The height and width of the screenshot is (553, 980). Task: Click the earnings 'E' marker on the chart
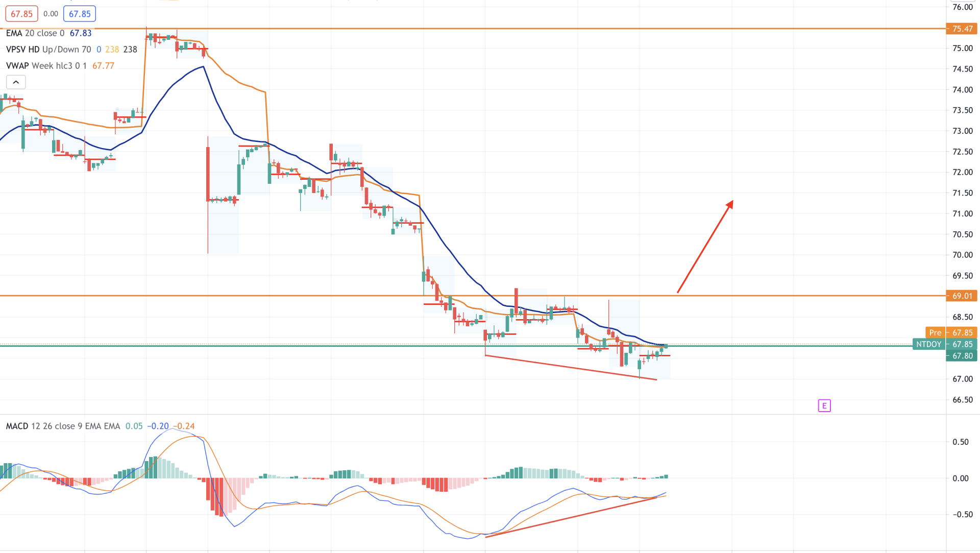point(824,406)
